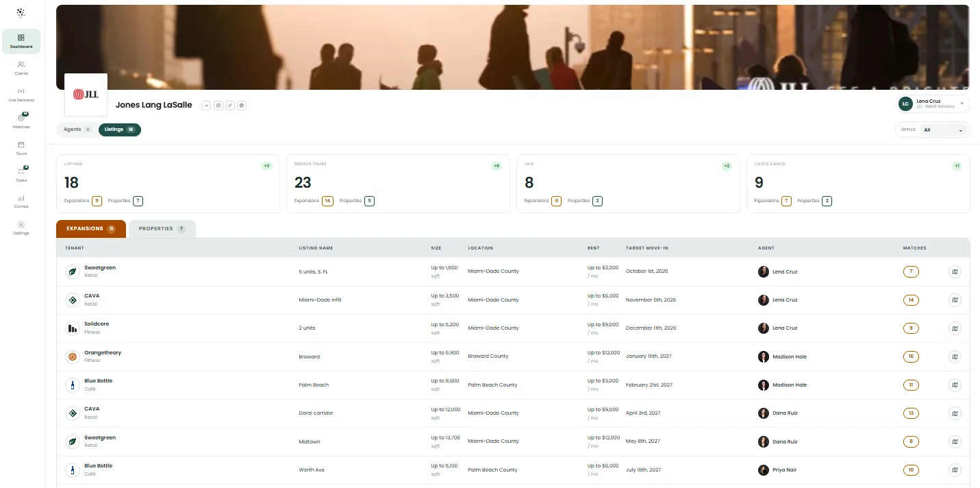The height and width of the screenshot is (488, 980).
Task: Open Settings in the sidebar
Action: point(21,228)
